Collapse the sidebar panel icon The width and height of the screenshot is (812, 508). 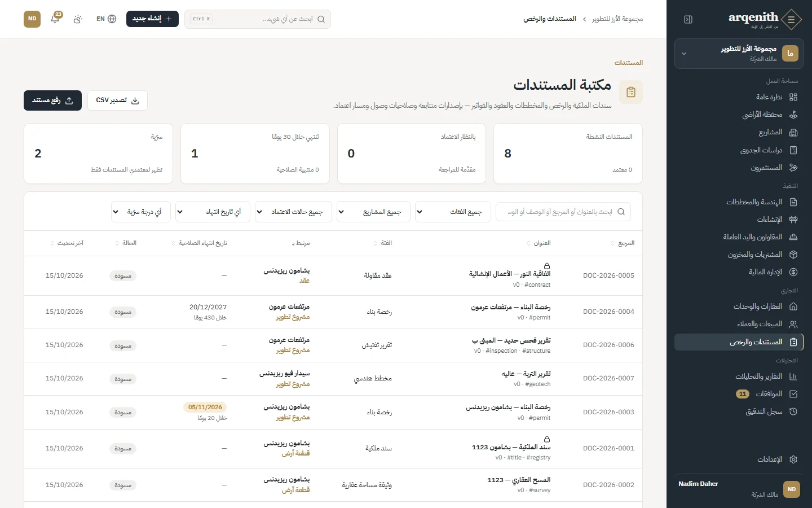[688, 19]
